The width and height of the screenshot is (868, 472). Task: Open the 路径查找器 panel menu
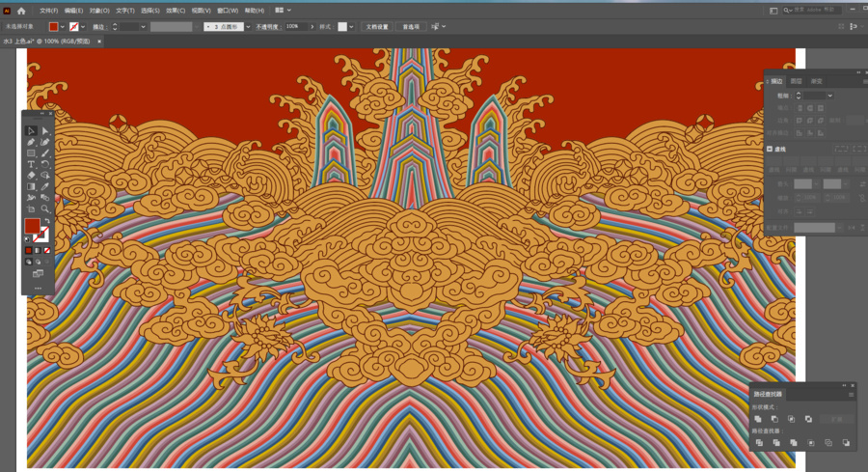coord(852,395)
